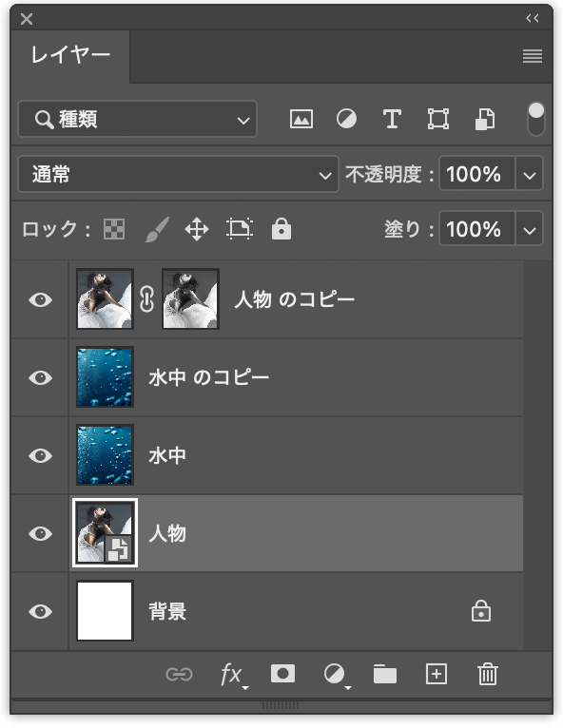Filter for type layers icon
Viewport: 563px width, 728px height.
pos(392,119)
